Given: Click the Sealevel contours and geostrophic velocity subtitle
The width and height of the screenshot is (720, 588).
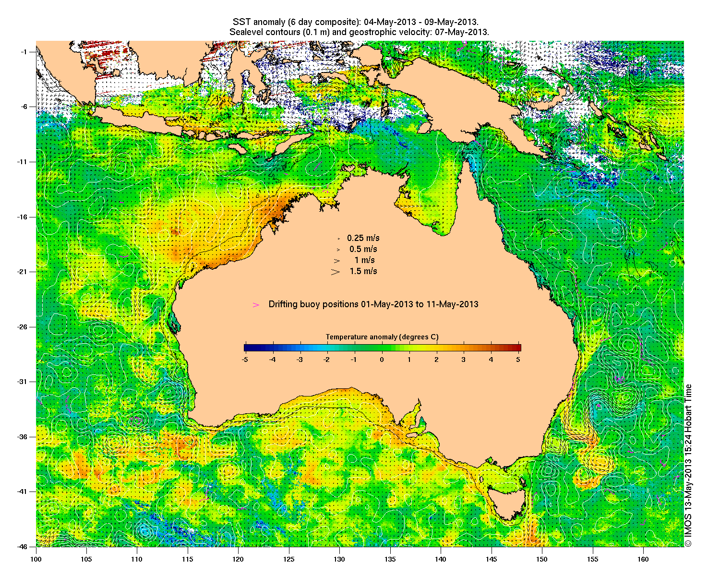Looking at the screenshot, I should [359, 32].
